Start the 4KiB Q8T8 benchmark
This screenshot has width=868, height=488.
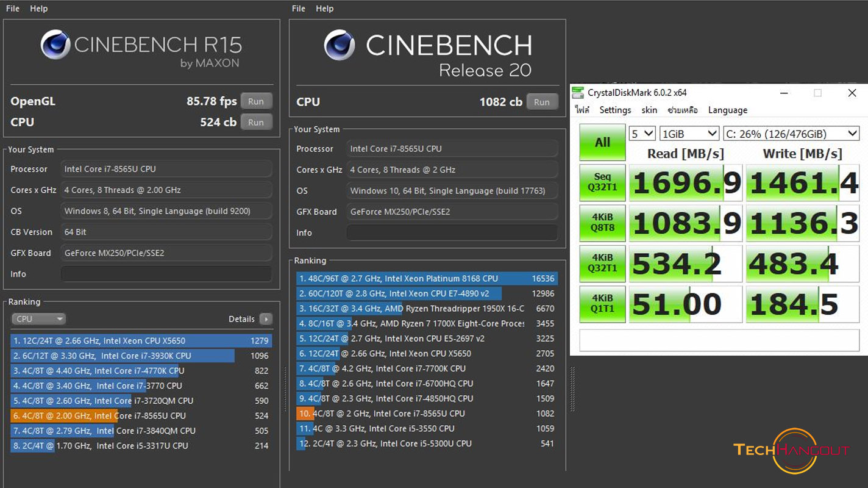[x=602, y=223]
